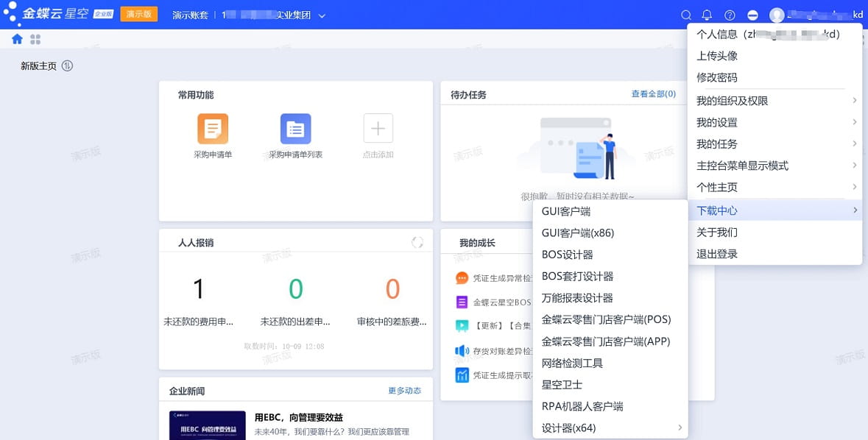This screenshot has height=440, width=868.
Task: Expand the company group dropdown arrow in header
Action: click(x=322, y=15)
